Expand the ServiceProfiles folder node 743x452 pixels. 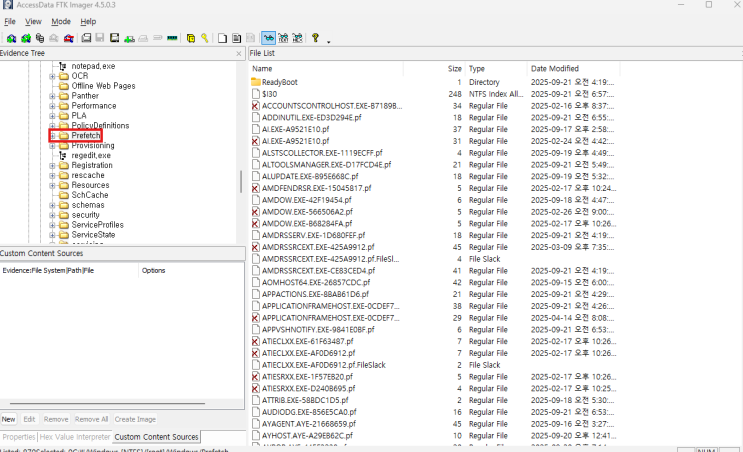point(52,226)
